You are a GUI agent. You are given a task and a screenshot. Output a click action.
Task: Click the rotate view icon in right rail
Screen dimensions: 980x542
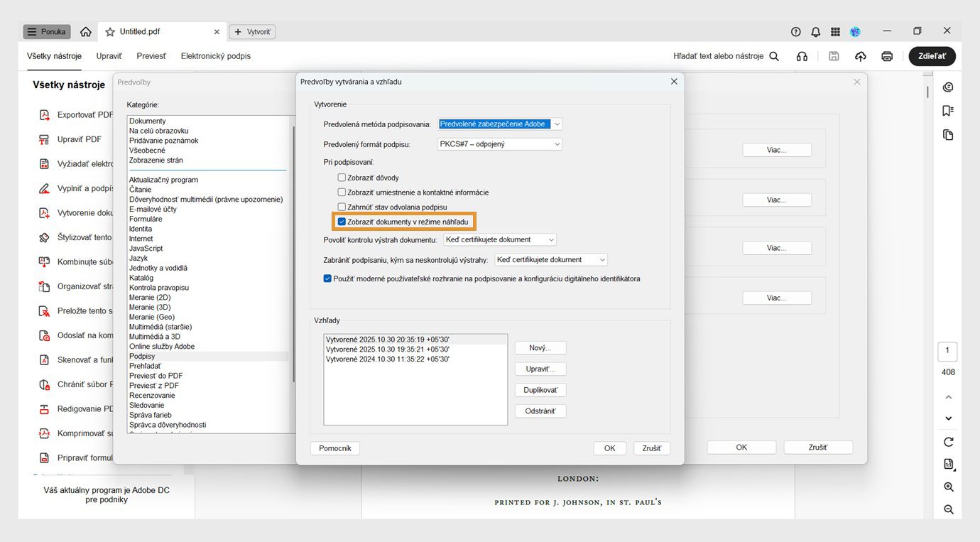pos(948,442)
